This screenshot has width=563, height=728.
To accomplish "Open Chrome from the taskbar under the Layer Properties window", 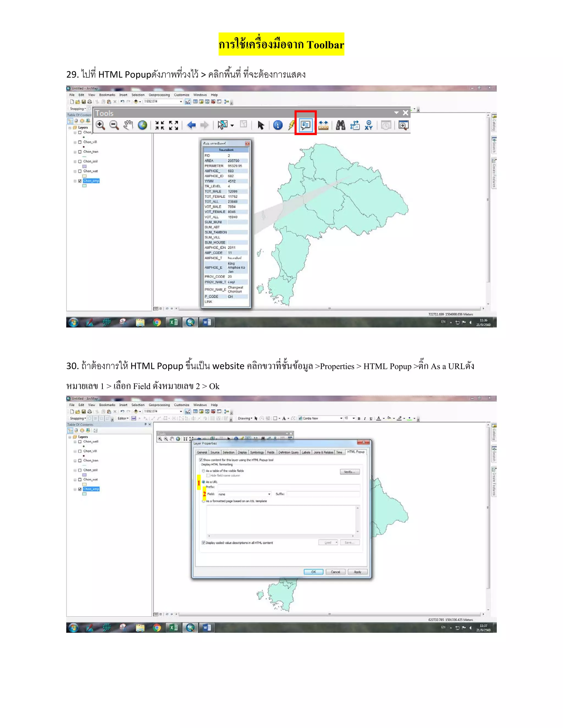I will point(157,628).
